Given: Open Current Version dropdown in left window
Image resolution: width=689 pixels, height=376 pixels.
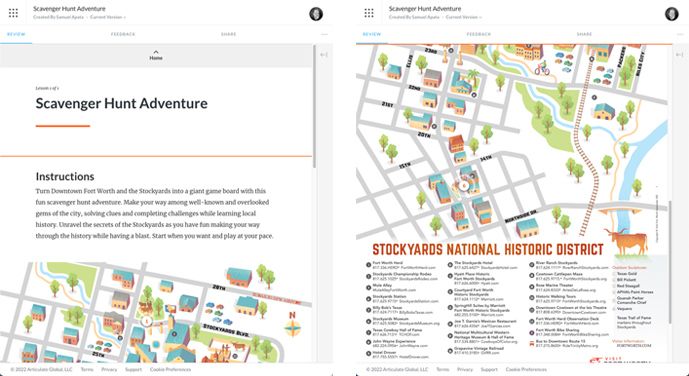Looking at the screenshot, I should point(108,17).
